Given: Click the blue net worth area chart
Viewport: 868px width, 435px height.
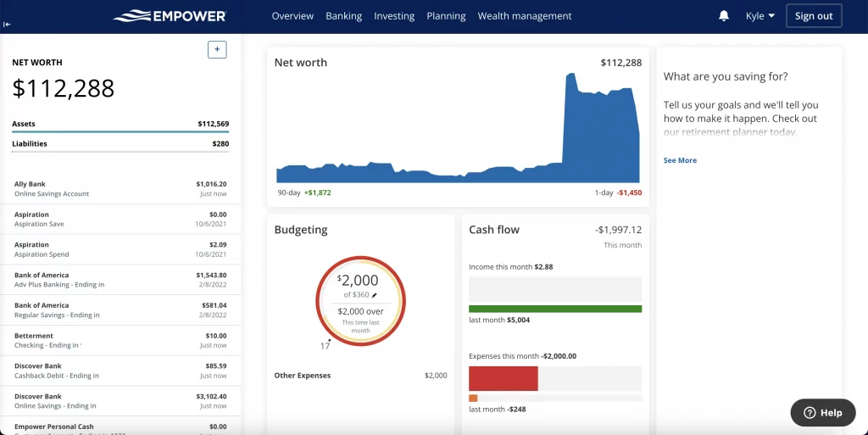Looking at the screenshot, I should 458,128.
